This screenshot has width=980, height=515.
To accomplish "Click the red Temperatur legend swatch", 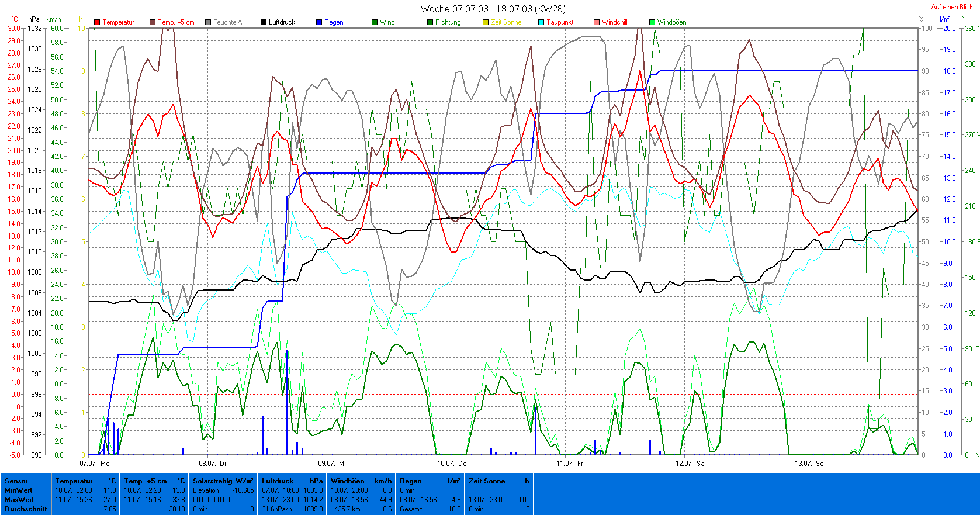I will click(x=97, y=22).
